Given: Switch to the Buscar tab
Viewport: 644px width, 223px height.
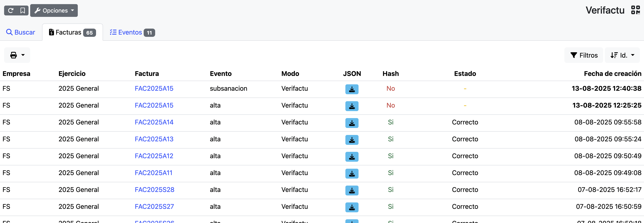Looking at the screenshot, I should (x=21, y=32).
